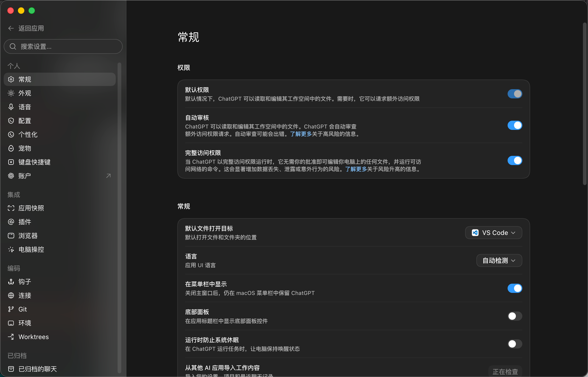Click the 键盘快捷键 lightning icon
Screen dimensions: 588x377
click(x=11, y=162)
